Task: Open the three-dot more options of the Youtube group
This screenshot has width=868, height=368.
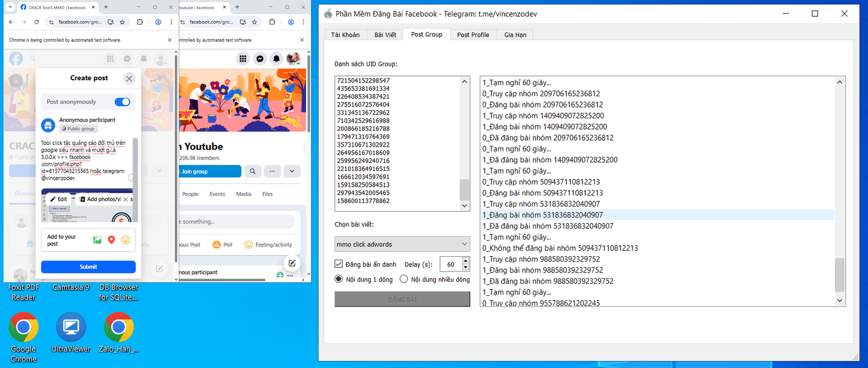Action: [272, 172]
